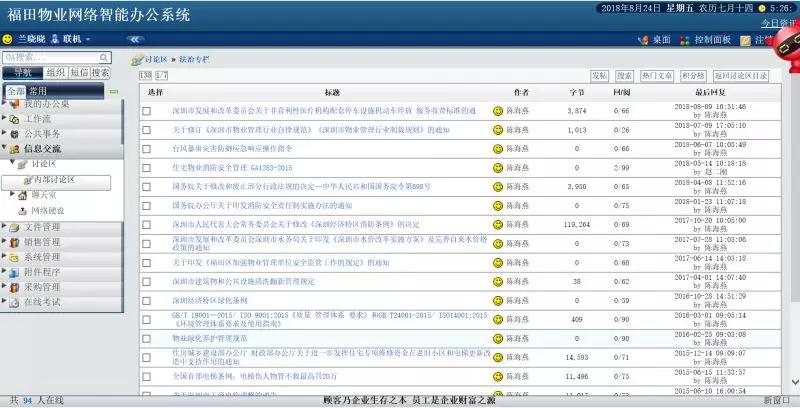Switch to the 短信 tab

(79, 73)
